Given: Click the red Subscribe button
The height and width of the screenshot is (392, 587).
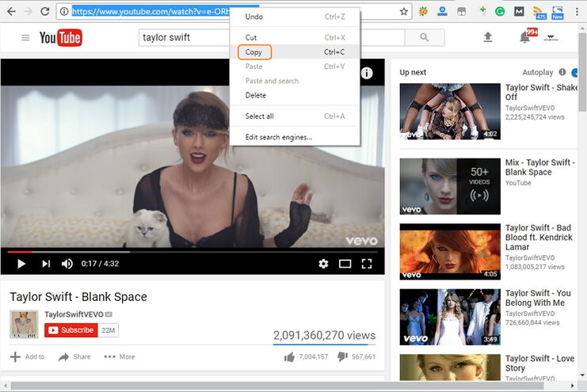Looking at the screenshot, I should [71, 330].
